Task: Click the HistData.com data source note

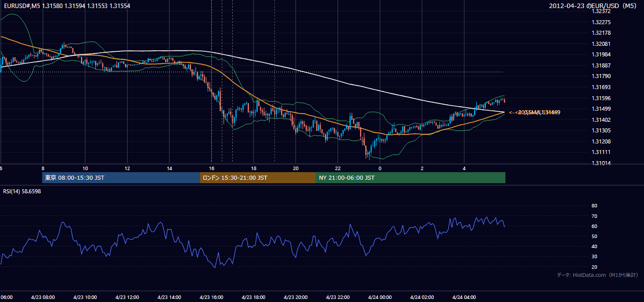Action: pos(597,275)
